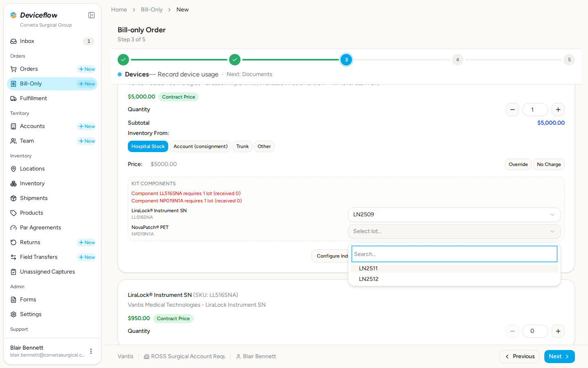Click ROSS Surgical Account building icon

pos(147,357)
